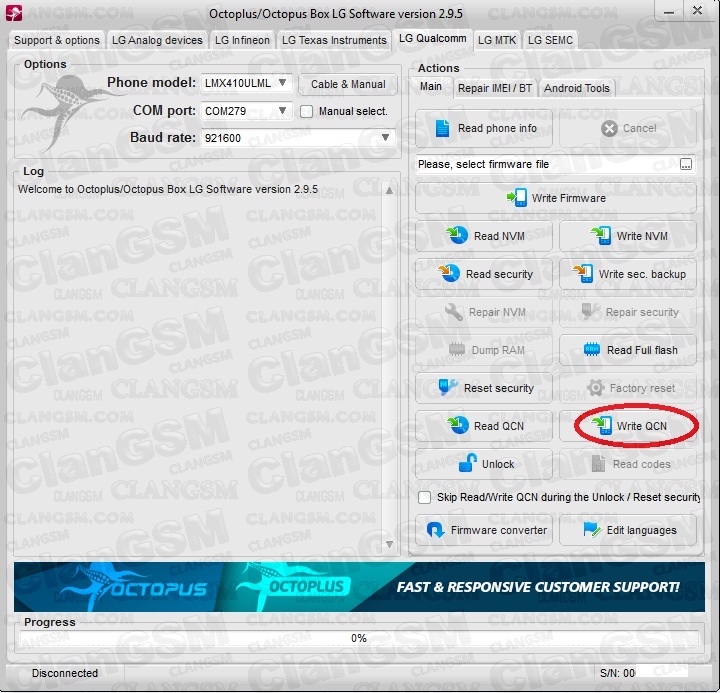
Task: Click the Write Firmware button label
Action: (569, 198)
